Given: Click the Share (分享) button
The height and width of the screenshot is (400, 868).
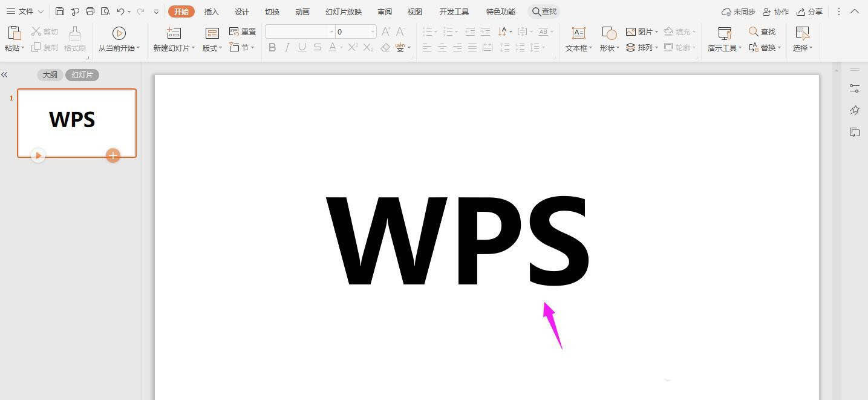Looking at the screenshot, I should tap(810, 11).
